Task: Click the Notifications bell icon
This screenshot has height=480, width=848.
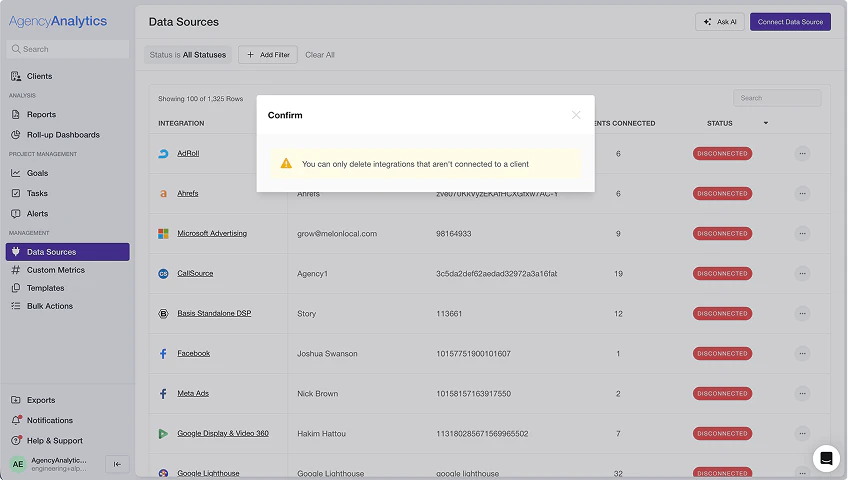Action: 16,420
